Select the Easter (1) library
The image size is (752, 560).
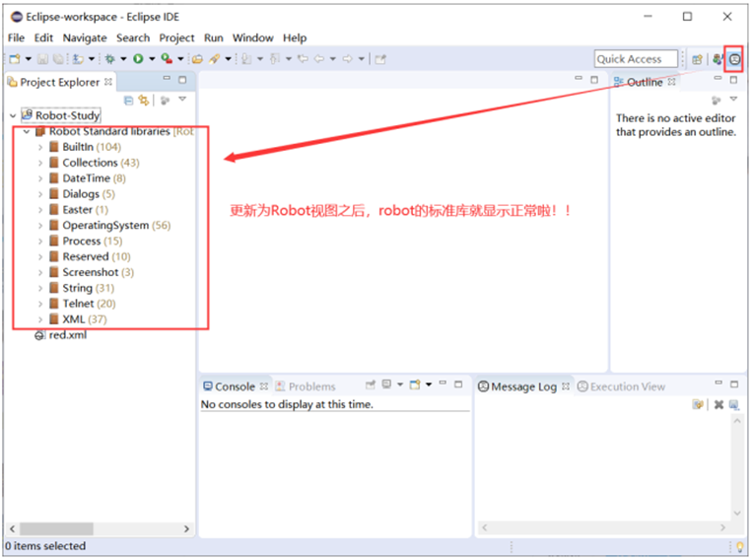(79, 210)
